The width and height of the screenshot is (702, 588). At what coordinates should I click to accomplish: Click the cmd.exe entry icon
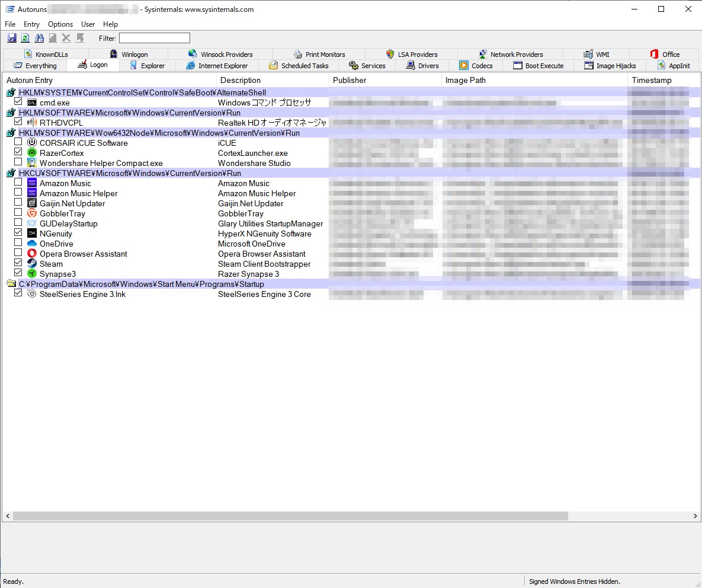[x=32, y=103]
